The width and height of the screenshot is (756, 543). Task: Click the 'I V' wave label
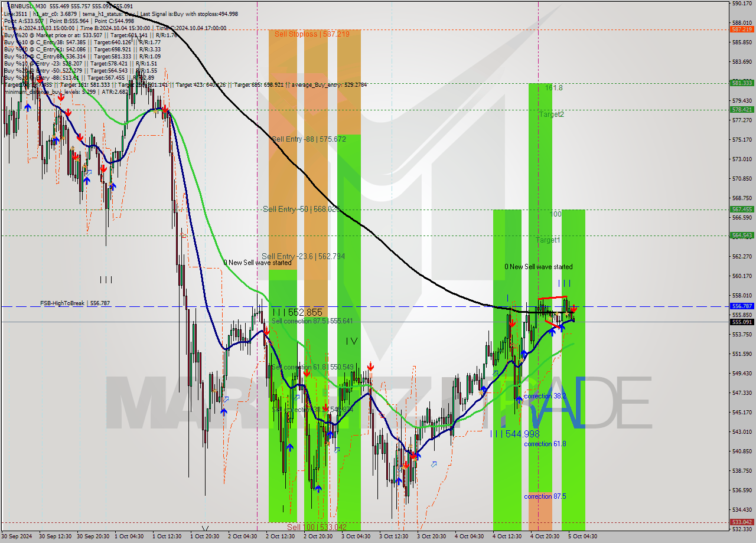(x=351, y=341)
